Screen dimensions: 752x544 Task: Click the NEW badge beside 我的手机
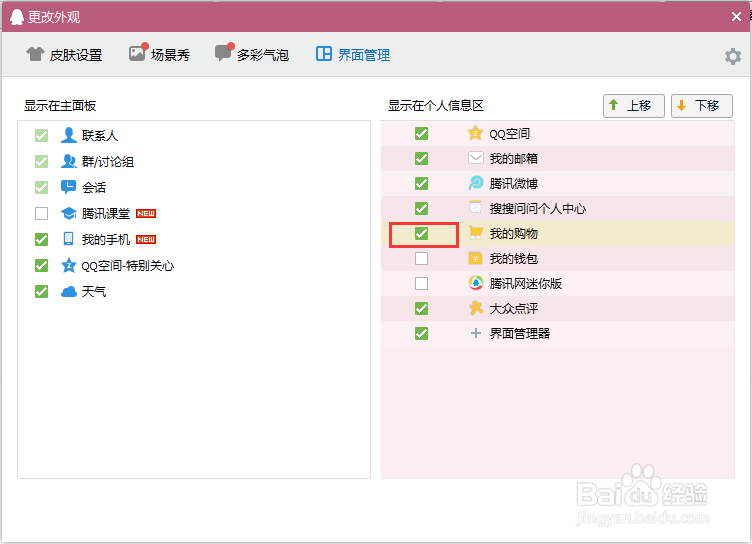tap(146, 239)
